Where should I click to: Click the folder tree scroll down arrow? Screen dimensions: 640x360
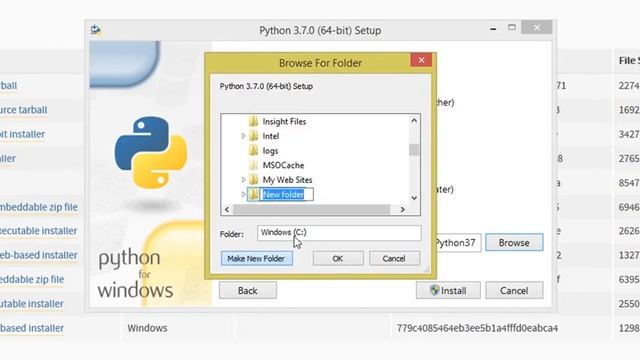(414, 198)
